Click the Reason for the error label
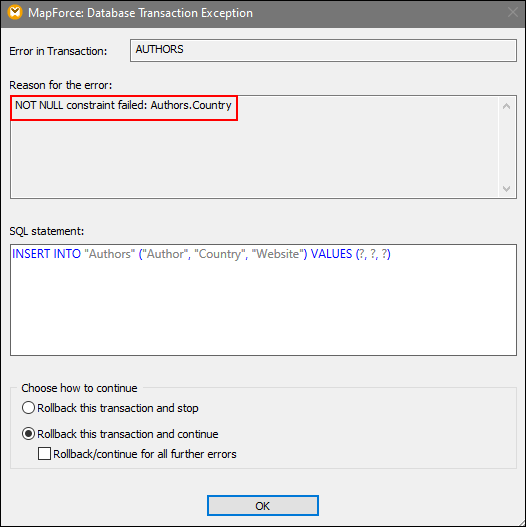Image resolution: width=526 pixels, height=527 pixels. (x=60, y=85)
